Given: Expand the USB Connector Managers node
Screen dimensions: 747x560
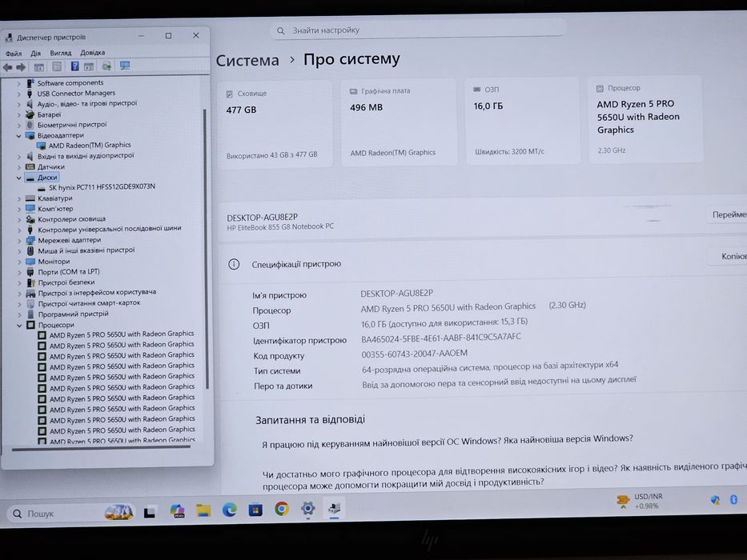Looking at the screenshot, I should click(x=19, y=94).
